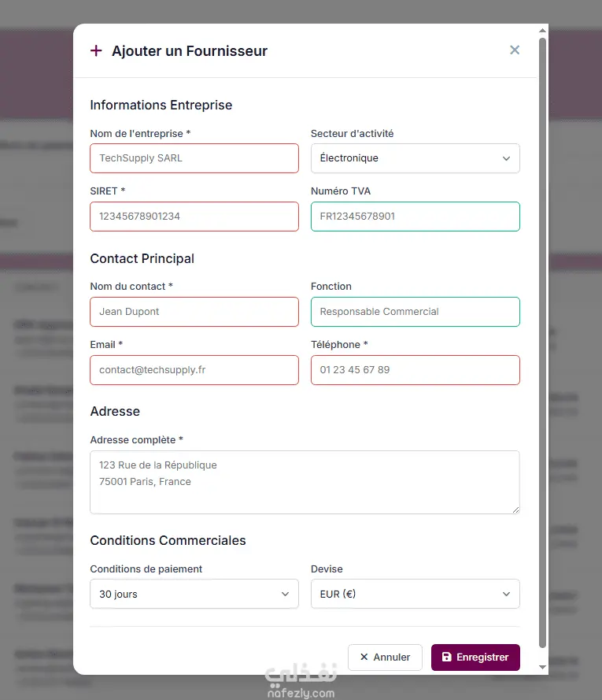Click the X icon on Annuler button
This screenshot has width=602, height=700.
(x=364, y=657)
